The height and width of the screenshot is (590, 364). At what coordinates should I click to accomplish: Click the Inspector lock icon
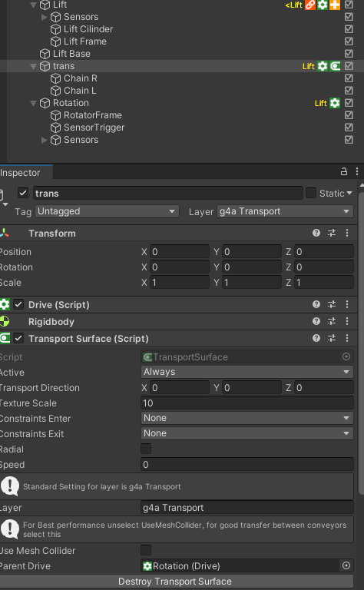coord(344,171)
